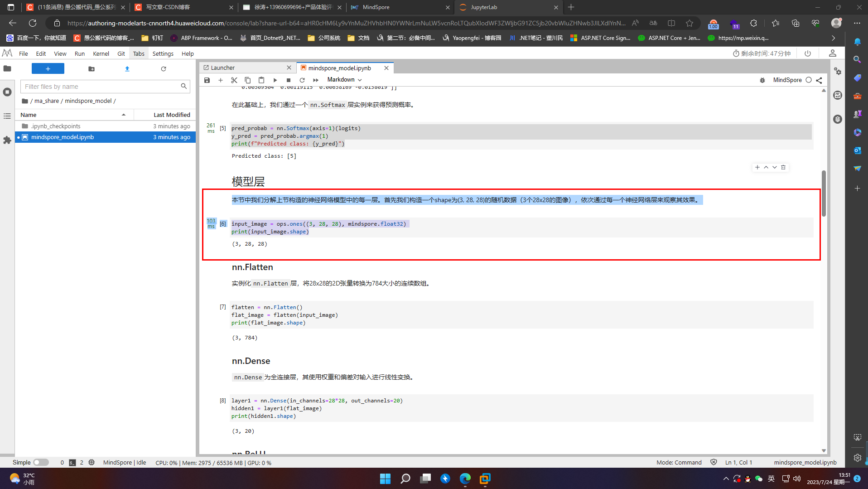Viewport: 868px width, 489px height.
Task: Sort files by Last Modified column
Action: coord(164,115)
